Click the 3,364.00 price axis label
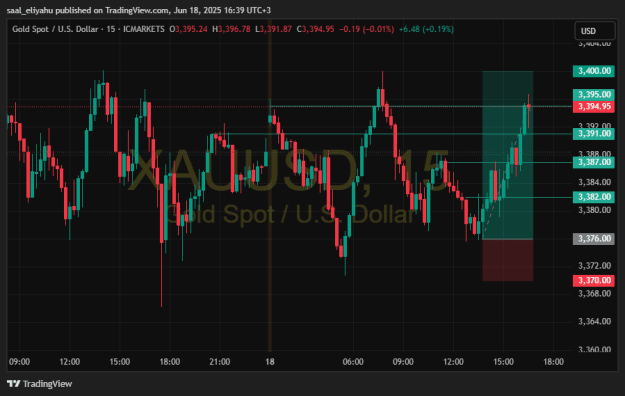Viewport: 625px width, 396px height. click(594, 321)
